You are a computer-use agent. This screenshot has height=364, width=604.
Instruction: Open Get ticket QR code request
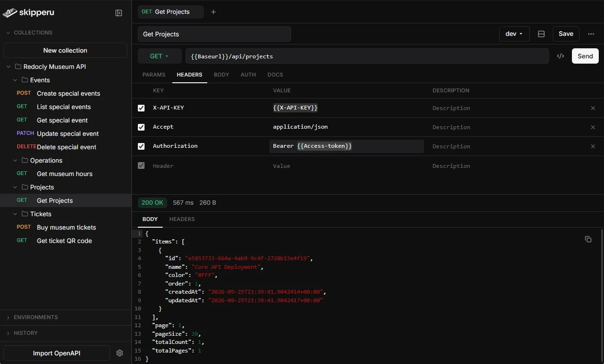coord(66,241)
